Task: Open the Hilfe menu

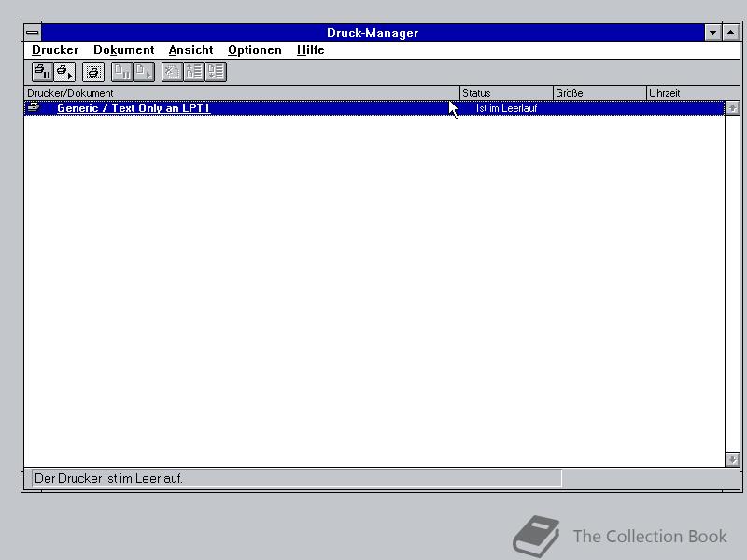Action: click(311, 50)
